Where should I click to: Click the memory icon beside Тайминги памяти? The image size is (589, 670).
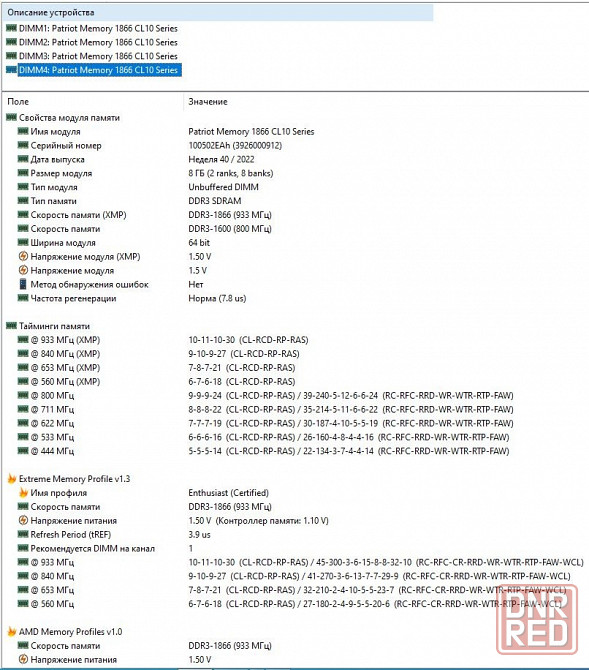tap(12, 326)
